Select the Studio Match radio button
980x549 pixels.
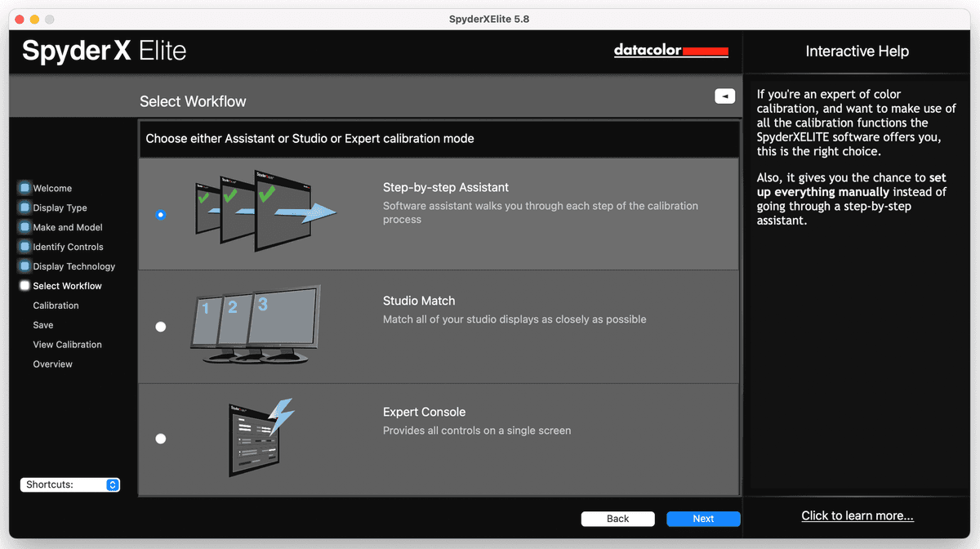(x=161, y=327)
